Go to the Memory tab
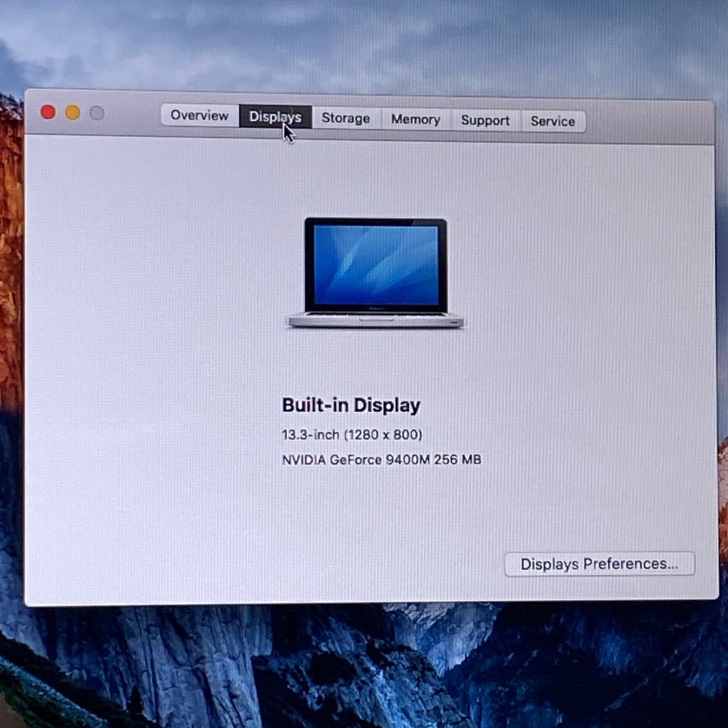Viewport: 728px width, 728px height. pos(415,120)
